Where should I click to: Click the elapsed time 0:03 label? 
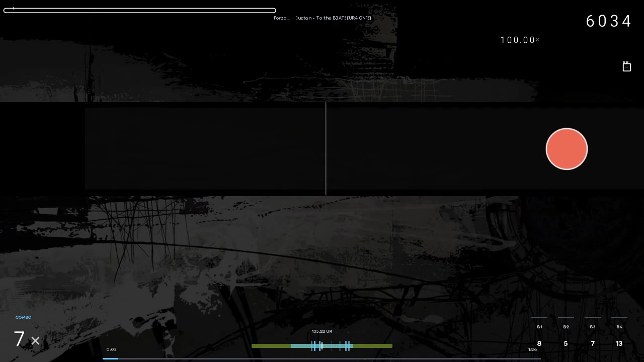111,349
